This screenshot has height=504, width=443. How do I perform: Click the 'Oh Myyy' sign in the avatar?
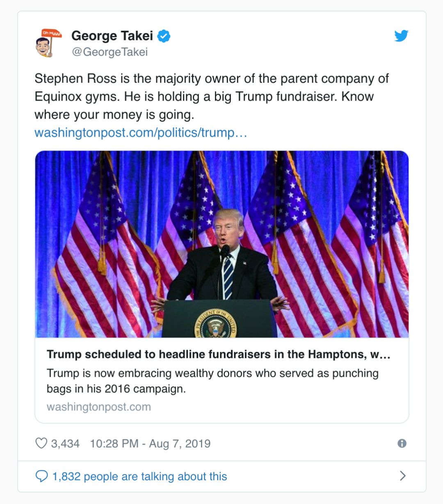click(x=52, y=33)
